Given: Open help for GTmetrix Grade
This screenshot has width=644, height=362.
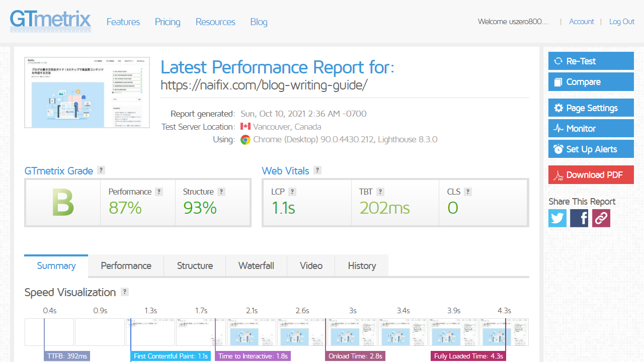Looking at the screenshot, I should [x=101, y=170].
